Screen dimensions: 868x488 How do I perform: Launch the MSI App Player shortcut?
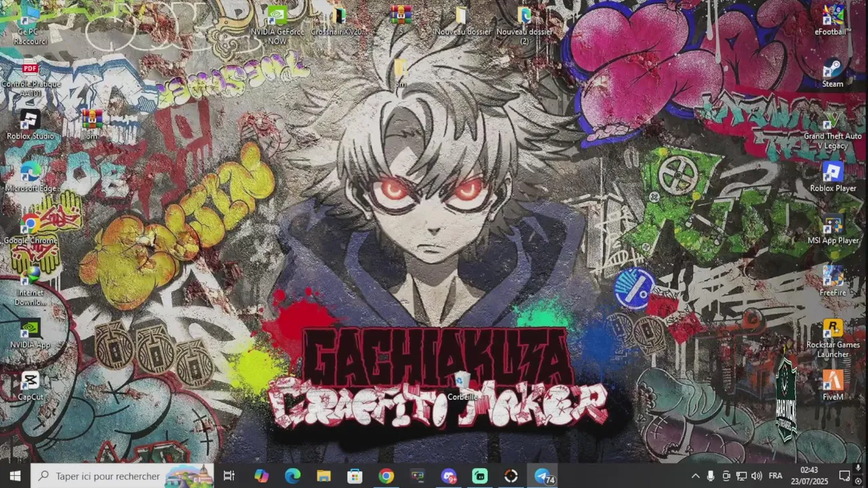pyautogui.click(x=833, y=229)
